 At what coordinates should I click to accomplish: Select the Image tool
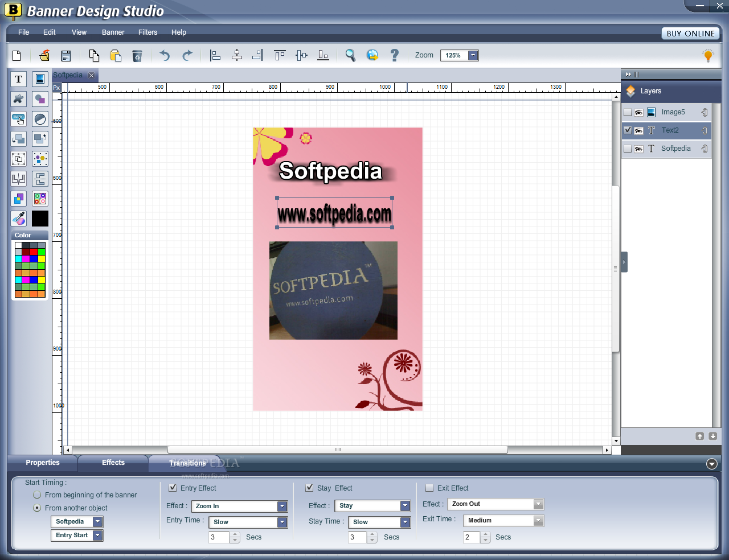coord(40,79)
